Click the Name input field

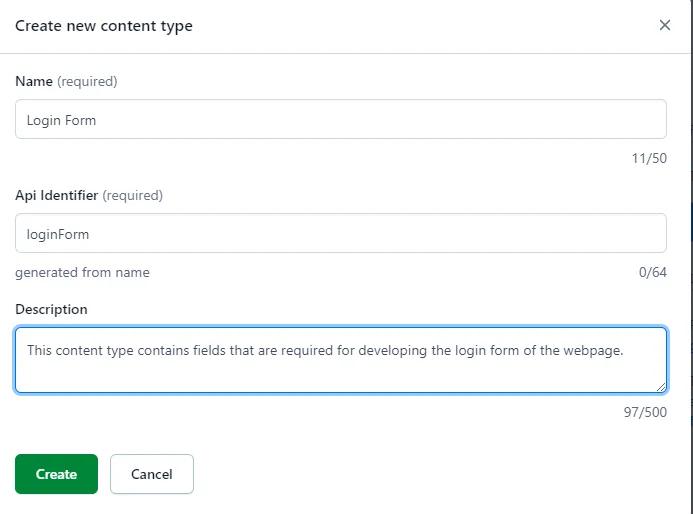(x=341, y=119)
